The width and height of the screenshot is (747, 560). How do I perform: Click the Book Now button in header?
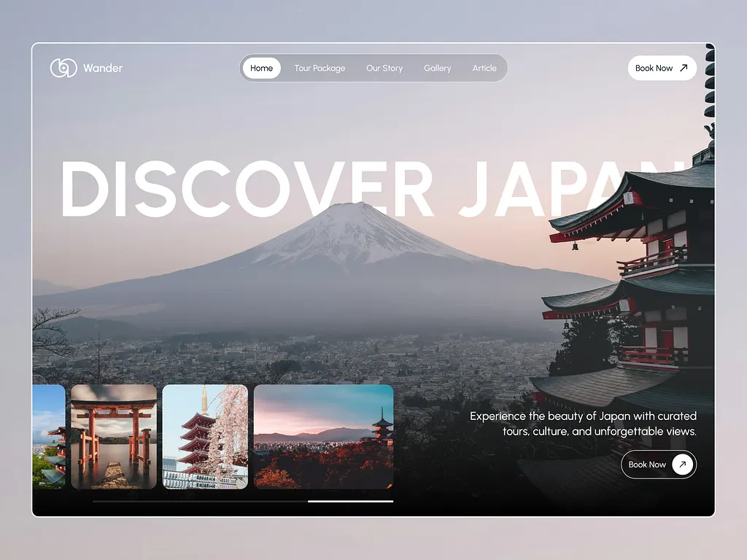tap(662, 68)
